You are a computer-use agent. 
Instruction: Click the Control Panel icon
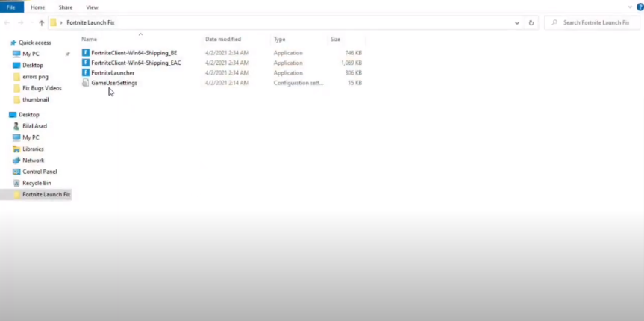16,172
